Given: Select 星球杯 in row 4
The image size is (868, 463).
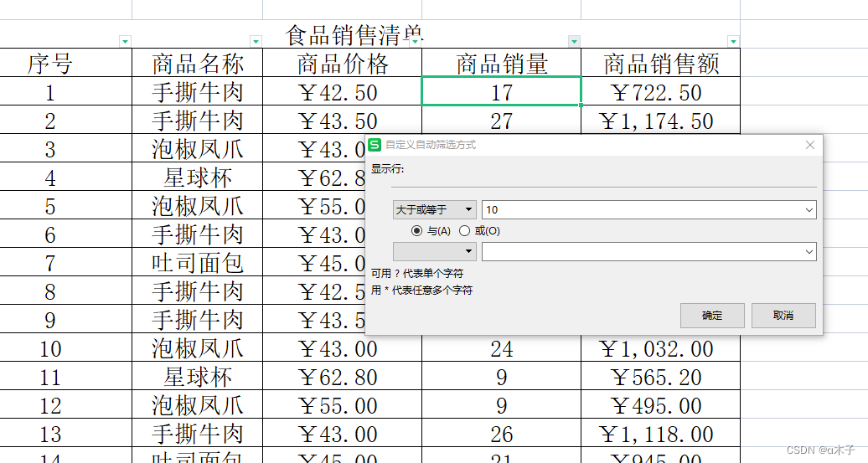Looking at the screenshot, I should tap(197, 177).
